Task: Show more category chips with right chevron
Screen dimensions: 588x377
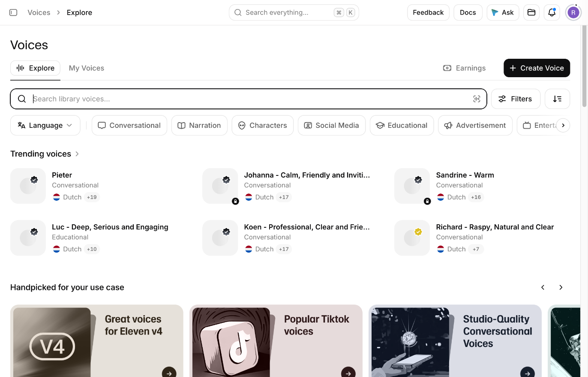Action: point(563,125)
